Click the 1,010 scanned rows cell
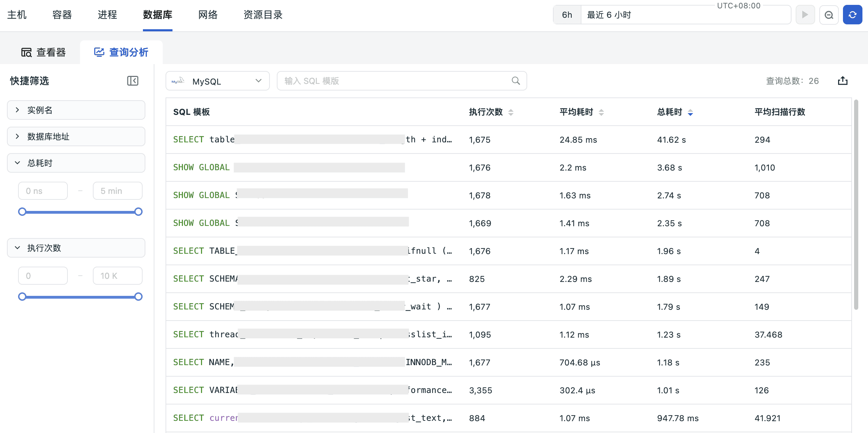The image size is (868, 433). [764, 168]
